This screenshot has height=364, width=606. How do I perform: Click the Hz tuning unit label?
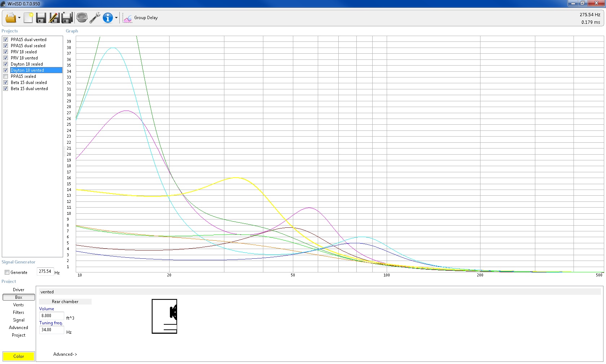[69, 332]
